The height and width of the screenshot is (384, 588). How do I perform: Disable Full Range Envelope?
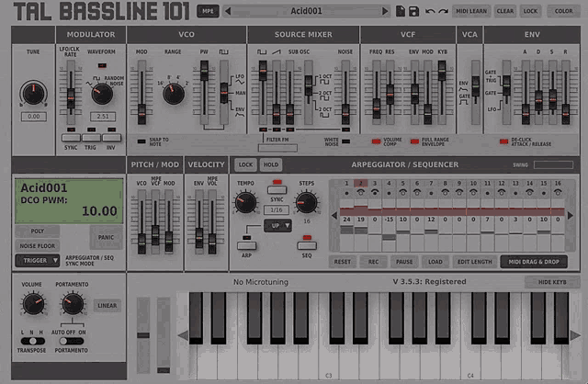coord(414,141)
